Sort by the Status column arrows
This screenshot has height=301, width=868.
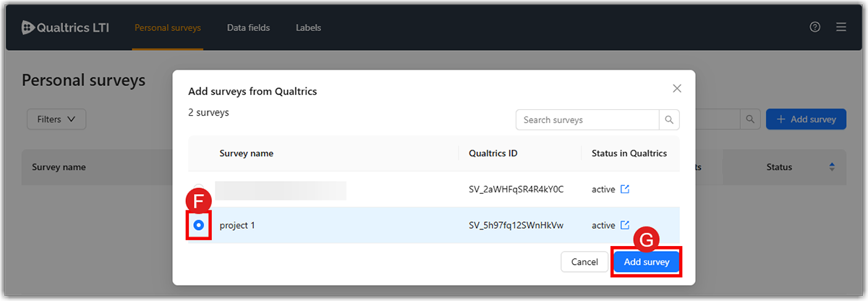click(x=832, y=167)
